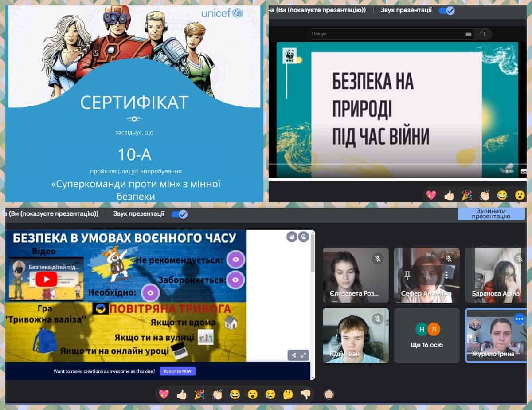
Task: Show the Забороняється eye button
Action: pyautogui.click(x=235, y=280)
